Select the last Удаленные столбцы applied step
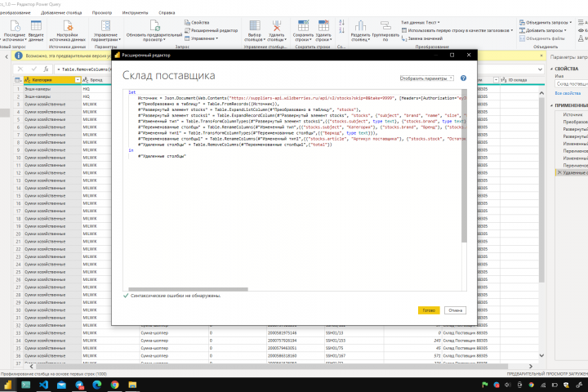 tap(572, 172)
